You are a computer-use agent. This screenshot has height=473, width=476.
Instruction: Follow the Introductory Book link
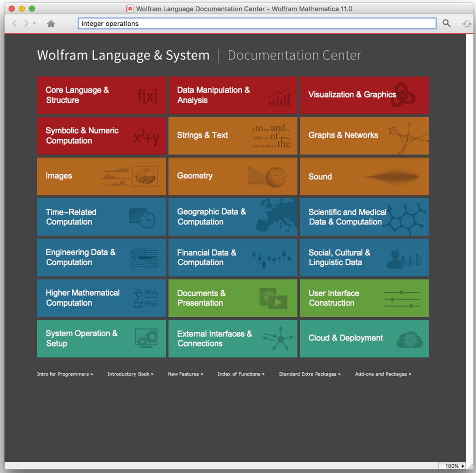tap(130, 374)
